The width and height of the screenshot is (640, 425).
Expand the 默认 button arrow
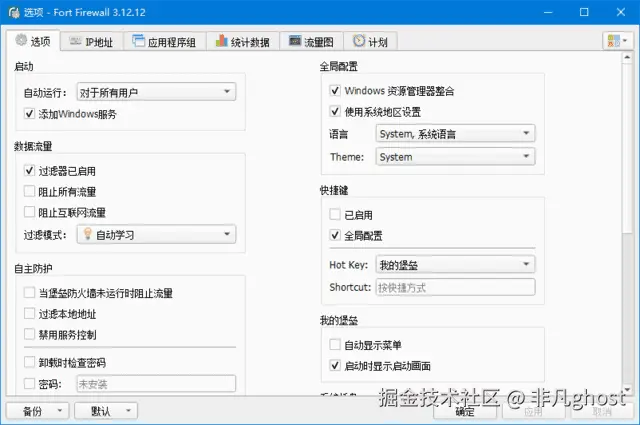pos(128,410)
